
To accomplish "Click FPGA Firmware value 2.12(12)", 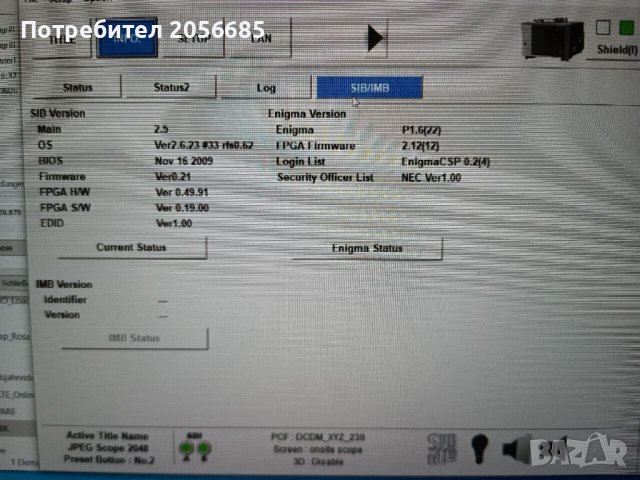I will click(x=420, y=146).
